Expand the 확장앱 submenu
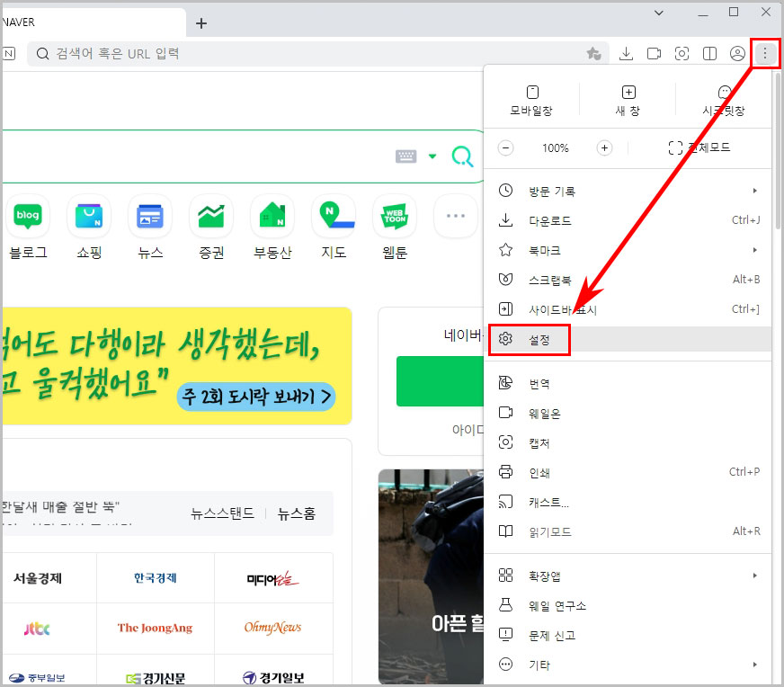 coord(628,576)
